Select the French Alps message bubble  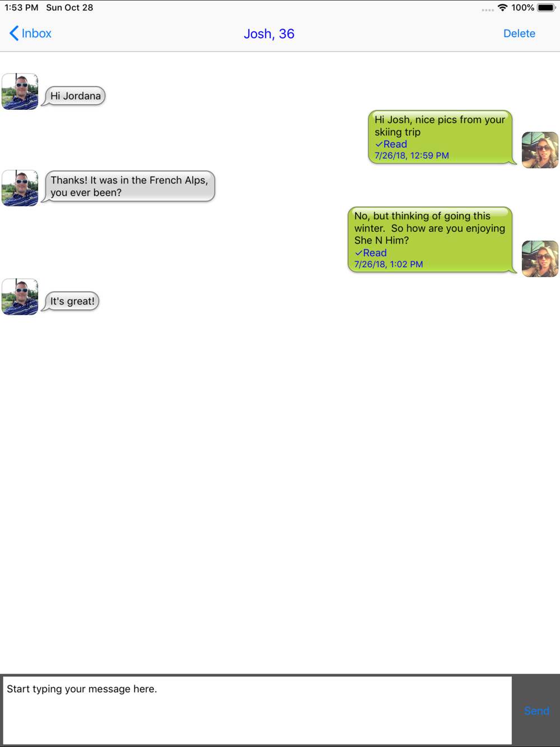coord(129,186)
